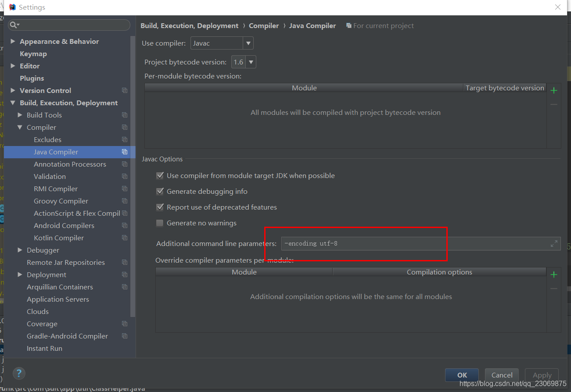The image size is (571, 392).
Task: Click the settings search input field
Action: point(69,25)
